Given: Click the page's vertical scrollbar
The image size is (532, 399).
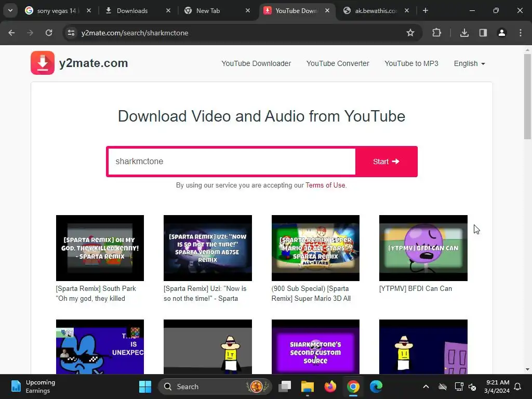Looking at the screenshot, I should click(x=527, y=97).
